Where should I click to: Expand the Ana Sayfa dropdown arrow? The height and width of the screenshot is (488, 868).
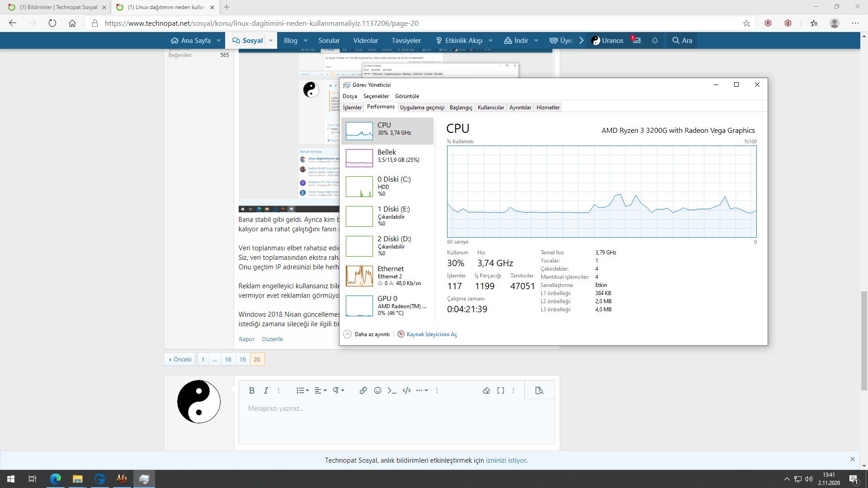(x=219, y=40)
